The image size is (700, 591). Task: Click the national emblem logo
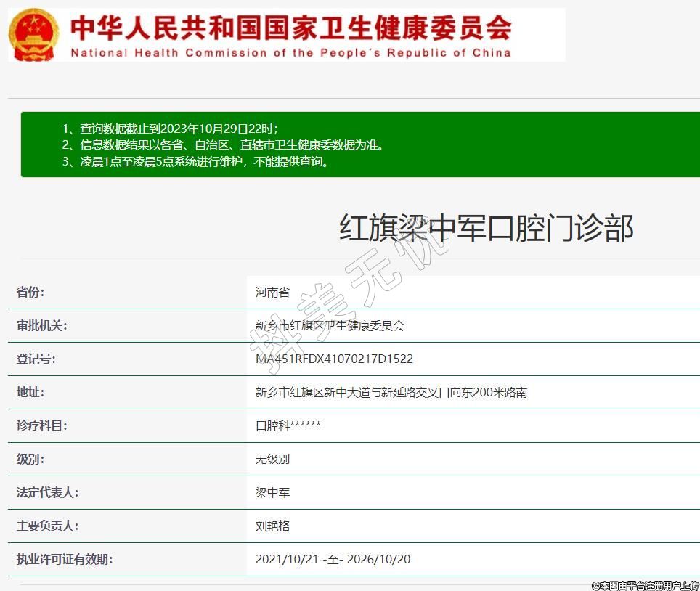pos(35,35)
